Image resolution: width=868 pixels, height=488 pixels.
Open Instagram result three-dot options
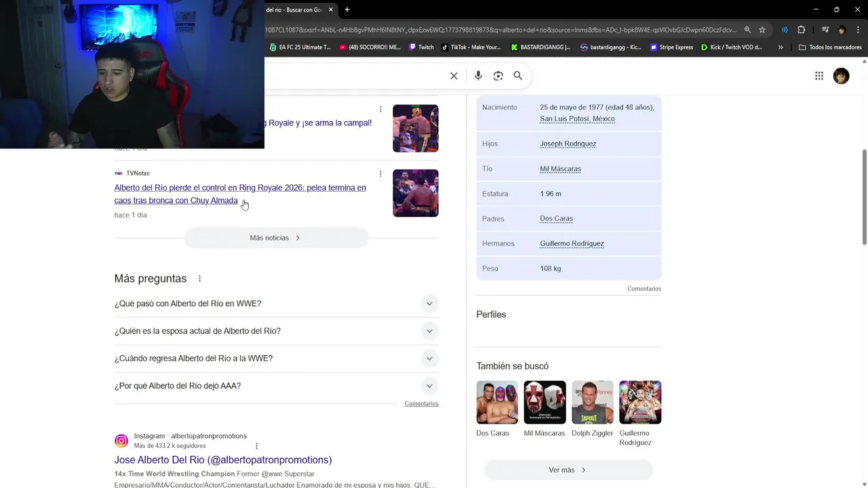(x=256, y=446)
